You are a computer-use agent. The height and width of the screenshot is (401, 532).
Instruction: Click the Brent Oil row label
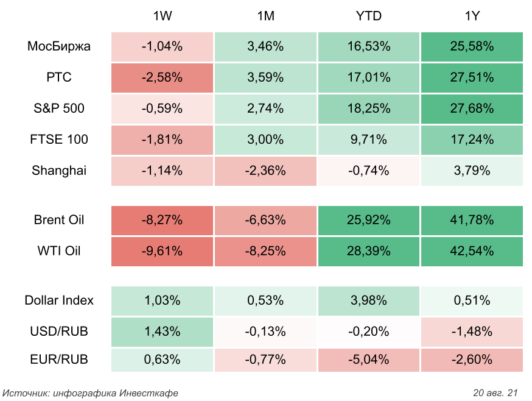59,220
